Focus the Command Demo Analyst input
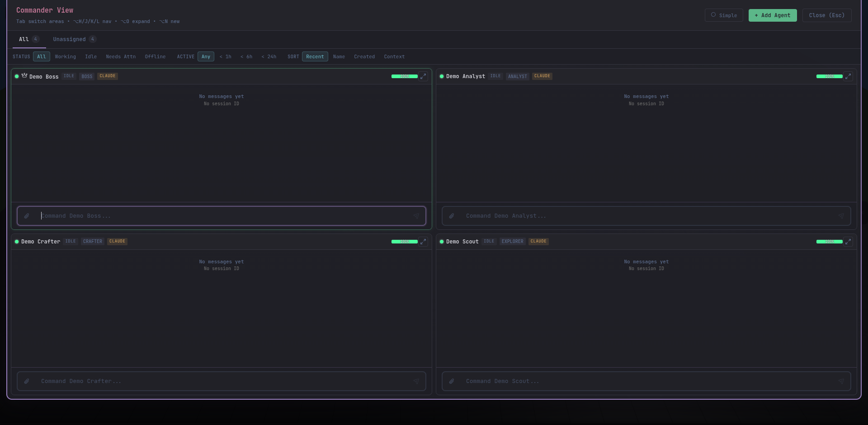The height and width of the screenshot is (425, 868). (646, 216)
